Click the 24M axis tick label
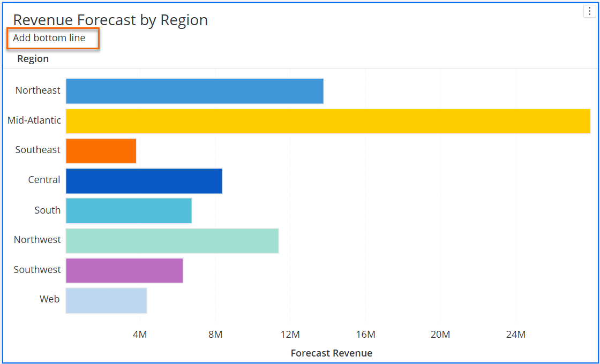The height and width of the screenshot is (364, 600). (x=515, y=335)
